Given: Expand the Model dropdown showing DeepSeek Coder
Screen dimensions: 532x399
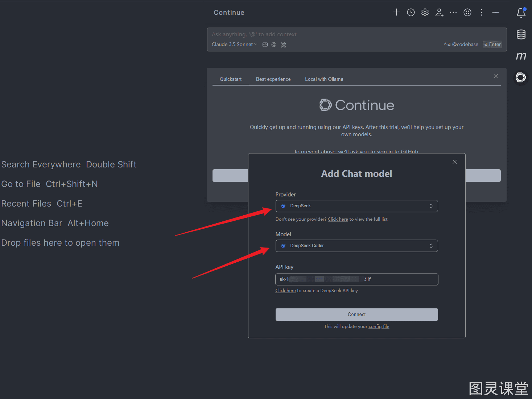Looking at the screenshot, I should 357,246.
